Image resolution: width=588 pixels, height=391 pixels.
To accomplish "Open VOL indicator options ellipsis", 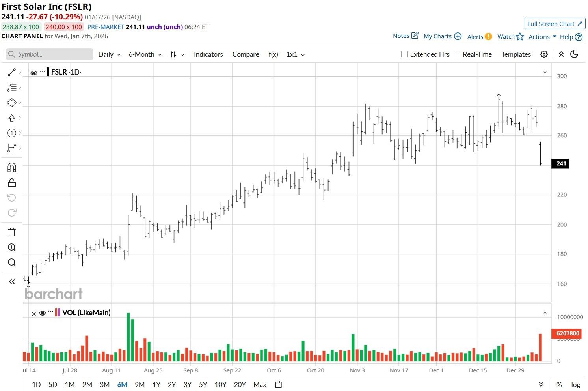I will point(50,312).
